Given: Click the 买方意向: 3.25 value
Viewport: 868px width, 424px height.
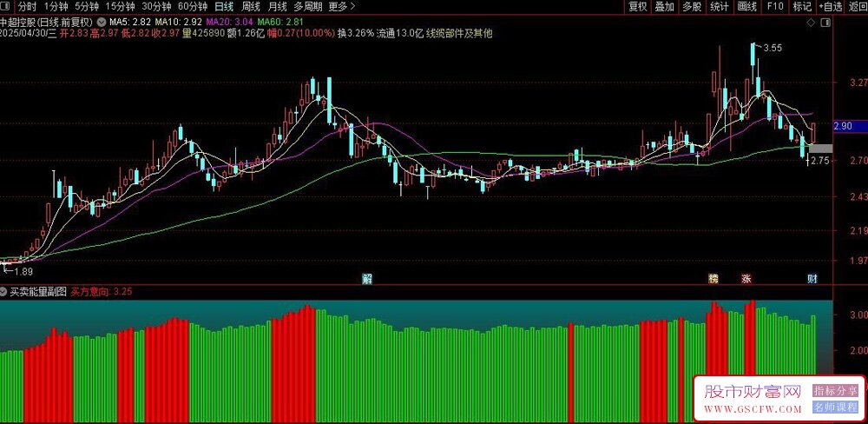Looking at the screenshot, I should coord(102,291).
